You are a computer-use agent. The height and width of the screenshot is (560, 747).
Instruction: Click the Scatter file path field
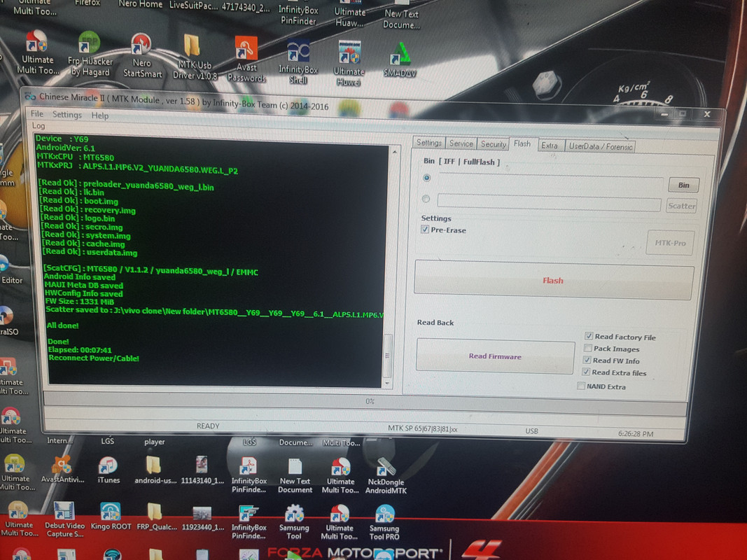(549, 203)
